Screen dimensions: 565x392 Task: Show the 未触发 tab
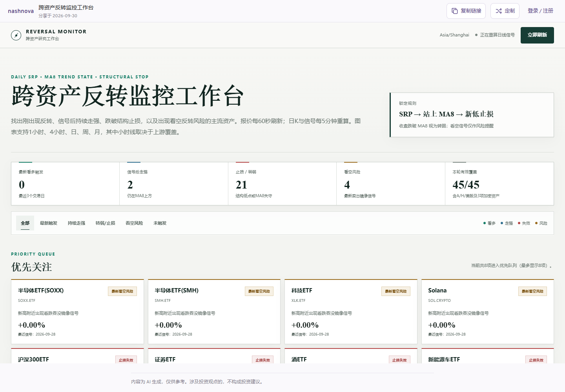pos(160,223)
